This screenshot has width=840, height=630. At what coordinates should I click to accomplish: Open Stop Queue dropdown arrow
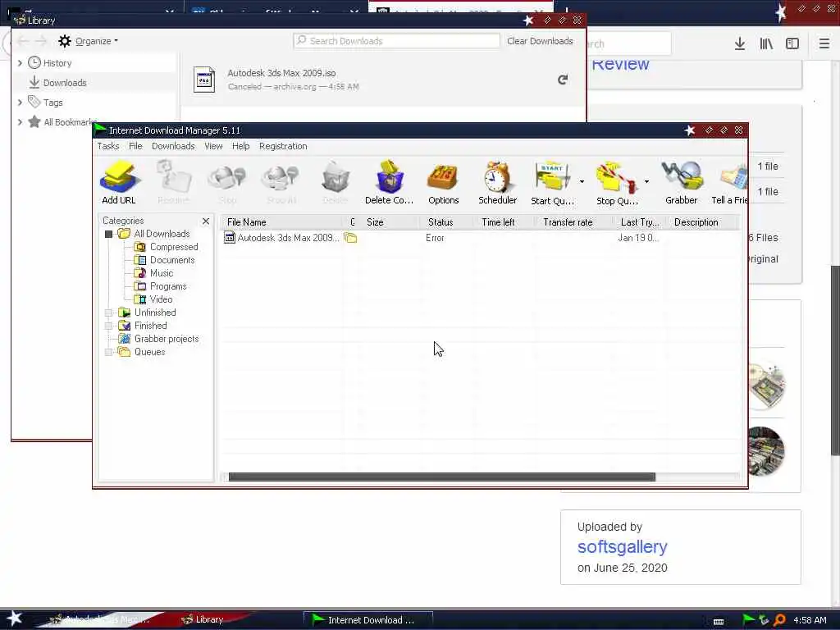point(646,182)
